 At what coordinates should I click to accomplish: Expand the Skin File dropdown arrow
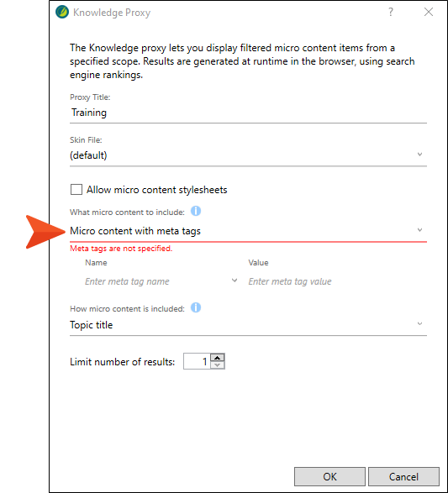tap(419, 155)
